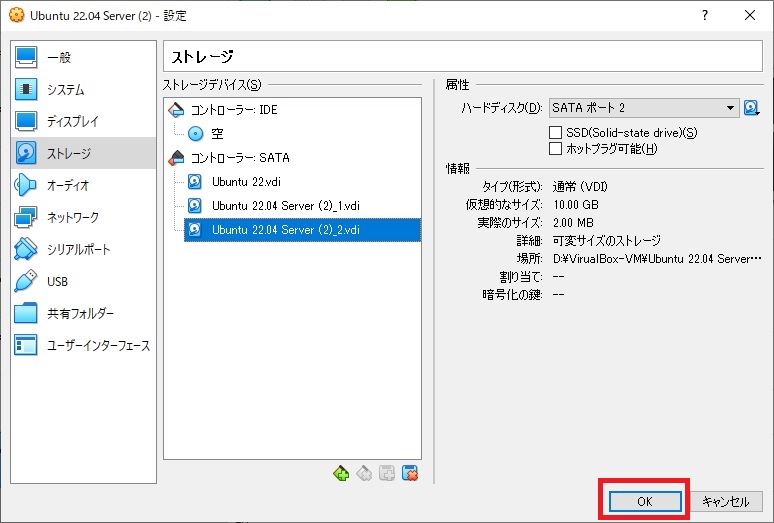Select Ubuntu 22.04 Server (2)_1.vdi disk
The image size is (774, 523).
pos(303,206)
